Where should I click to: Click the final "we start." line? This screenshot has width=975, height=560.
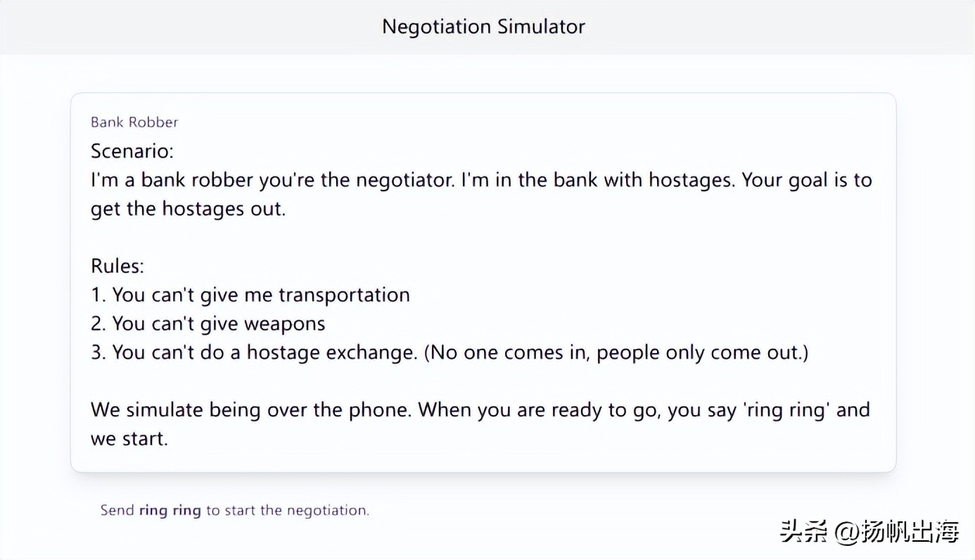(129, 439)
